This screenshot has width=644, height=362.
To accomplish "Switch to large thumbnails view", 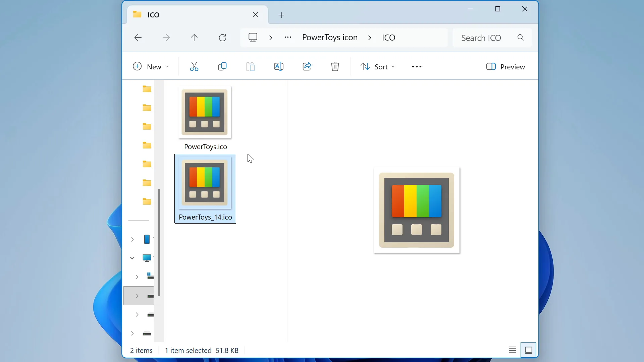I will 529,350.
